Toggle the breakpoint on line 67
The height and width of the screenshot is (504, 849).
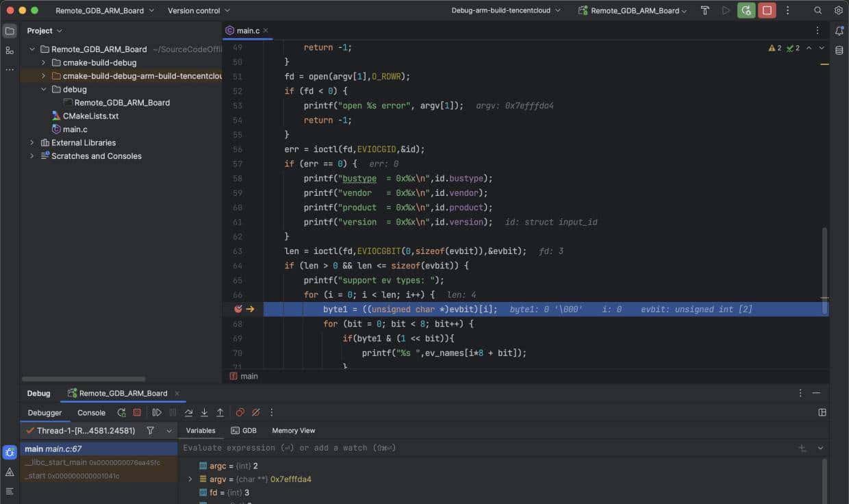[x=238, y=310]
